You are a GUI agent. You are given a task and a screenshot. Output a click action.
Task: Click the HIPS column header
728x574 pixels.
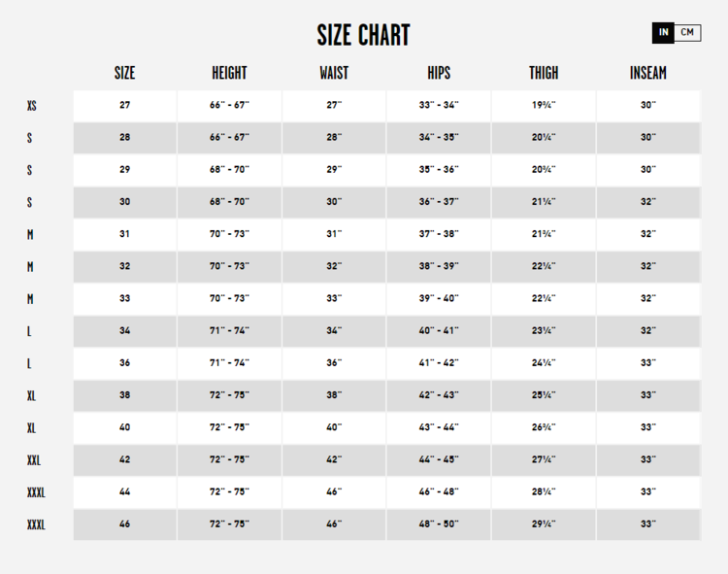(439, 73)
